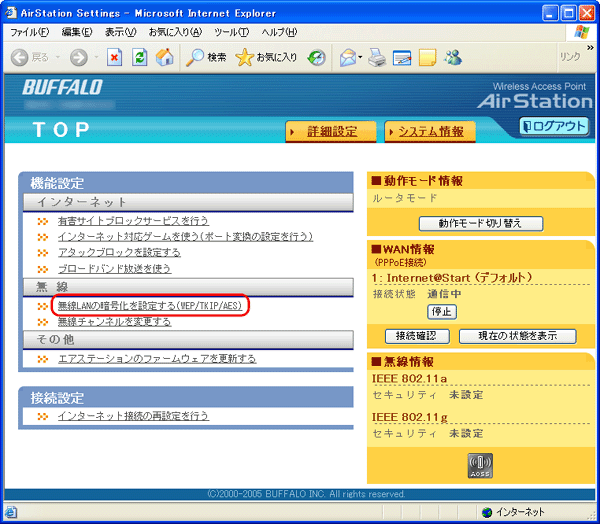Click the Internet Explorer title bar icon
Viewport: 600px width, 524px height.
coord(11,13)
